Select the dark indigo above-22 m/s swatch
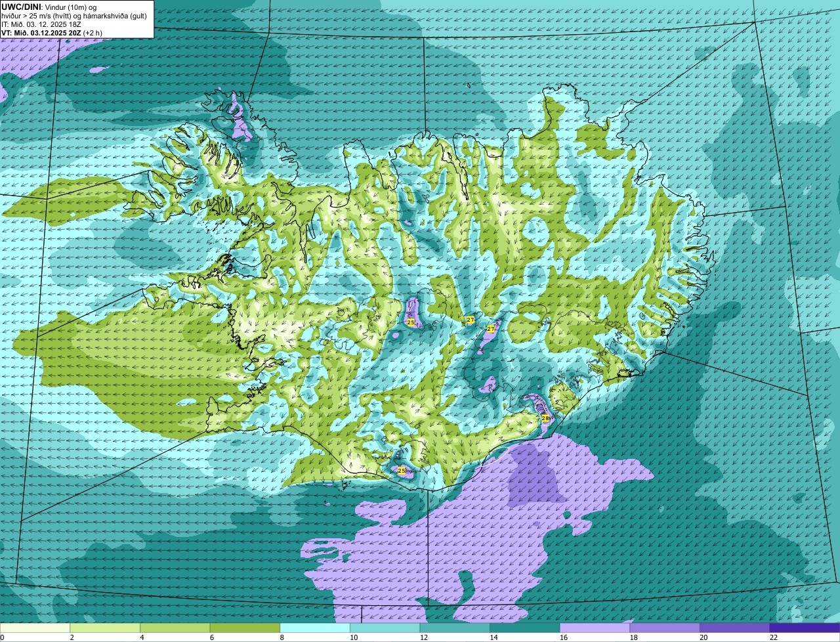This screenshot has height=642, width=840. (x=805, y=628)
